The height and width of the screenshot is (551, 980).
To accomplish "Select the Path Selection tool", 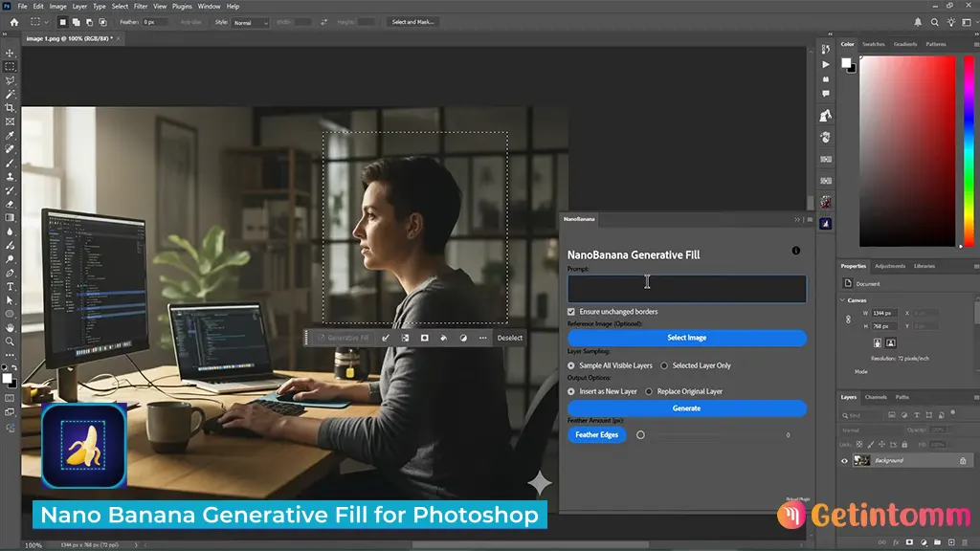I will pyautogui.click(x=10, y=300).
